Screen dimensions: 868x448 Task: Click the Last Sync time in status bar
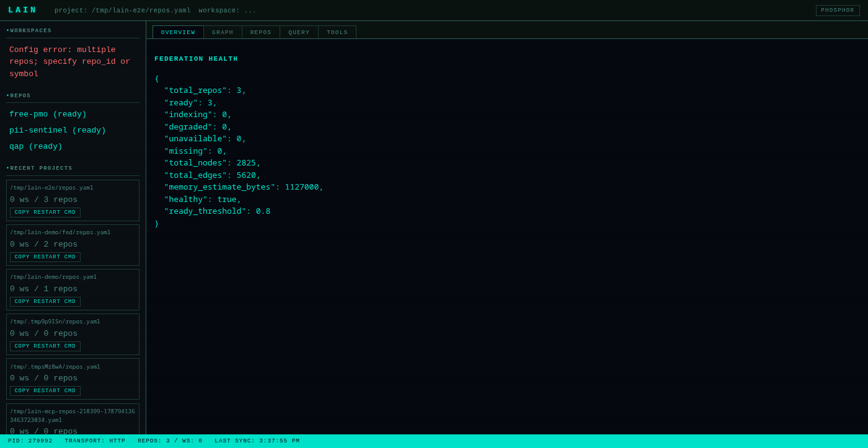257,441
